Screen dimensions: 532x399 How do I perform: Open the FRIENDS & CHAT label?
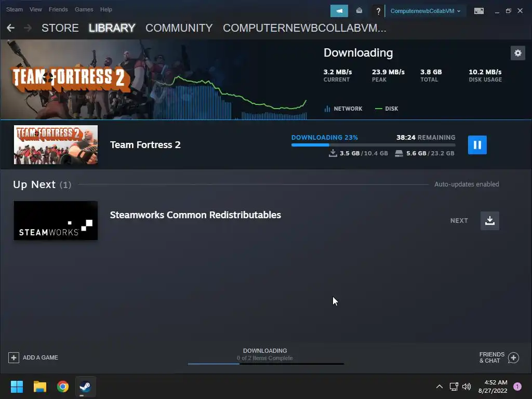[491, 357]
